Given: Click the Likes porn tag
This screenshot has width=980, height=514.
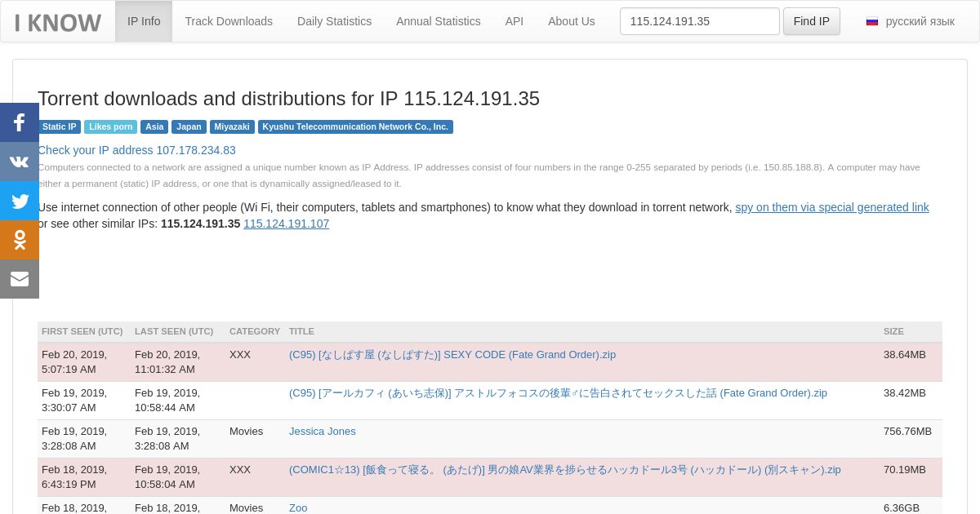Looking at the screenshot, I should [111, 127].
